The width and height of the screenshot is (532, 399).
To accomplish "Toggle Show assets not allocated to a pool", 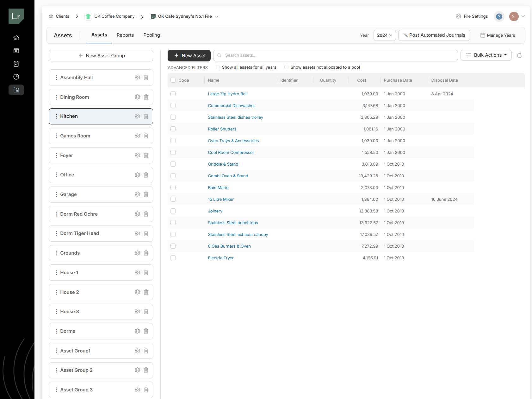I will point(286,67).
